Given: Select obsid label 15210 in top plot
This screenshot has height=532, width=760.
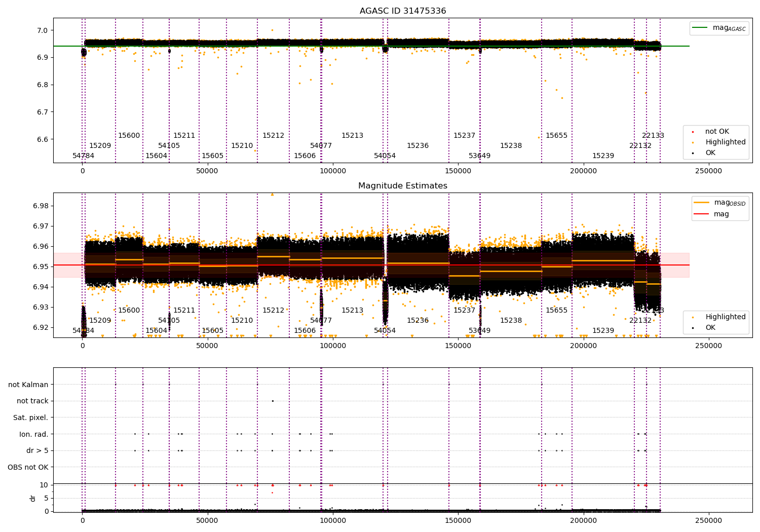Looking at the screenshot, I should pyautogui.click(x=242, y=146).
